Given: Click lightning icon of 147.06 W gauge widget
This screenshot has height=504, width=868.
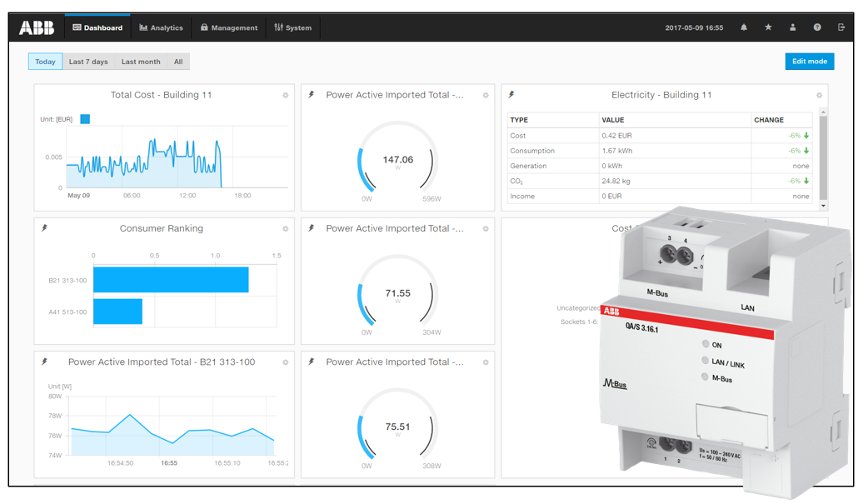Looking at the screenshot, I should pyautogui.click(x=311, y=95).
